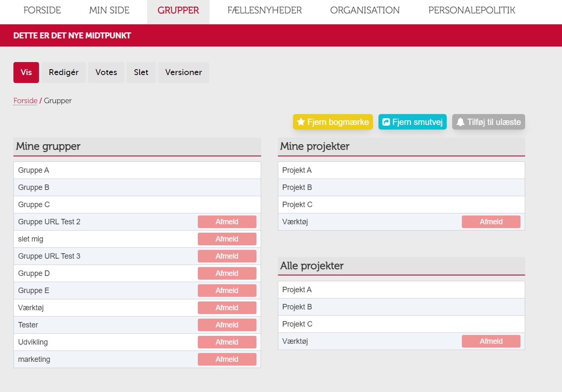This screenshot has height=392, width=562.
Task: Open Projekt B under Mine projekter
Action: point(297,187)
